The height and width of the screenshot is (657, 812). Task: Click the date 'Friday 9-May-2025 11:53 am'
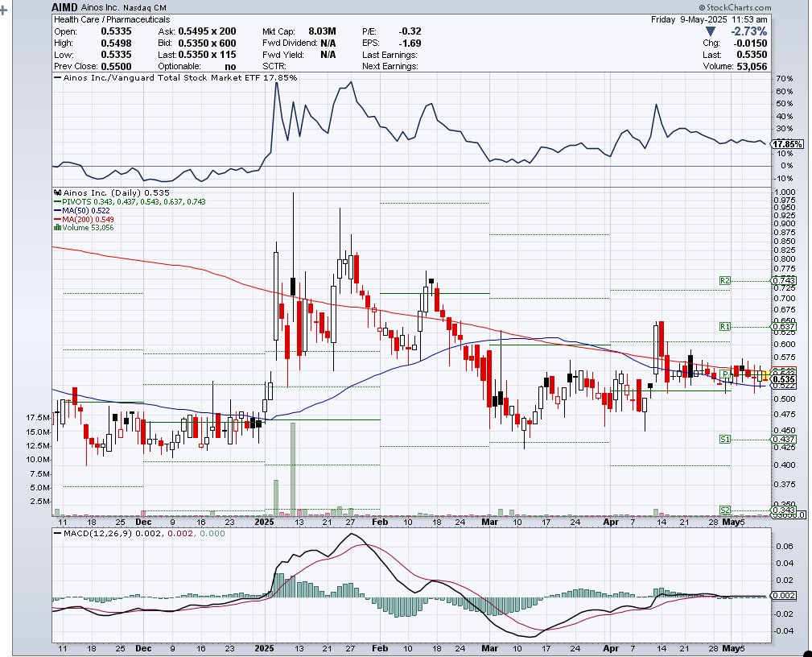(x=709, y=19)
